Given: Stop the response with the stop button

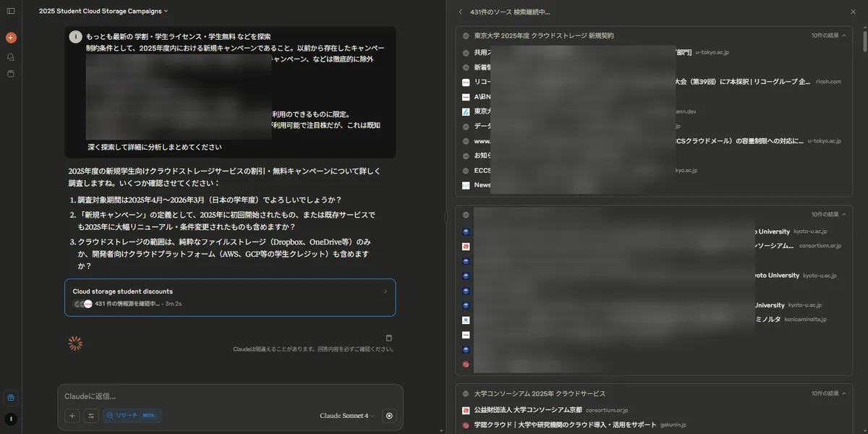Looking at the screenshot, I should point(390,416).
